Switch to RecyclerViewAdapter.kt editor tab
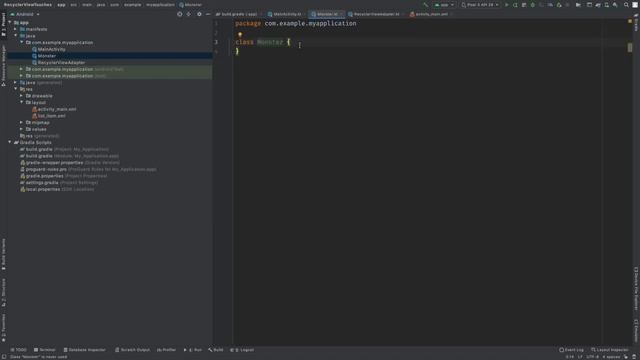The image size is (640, 360). pyautogui.click(x=376, y=14)
